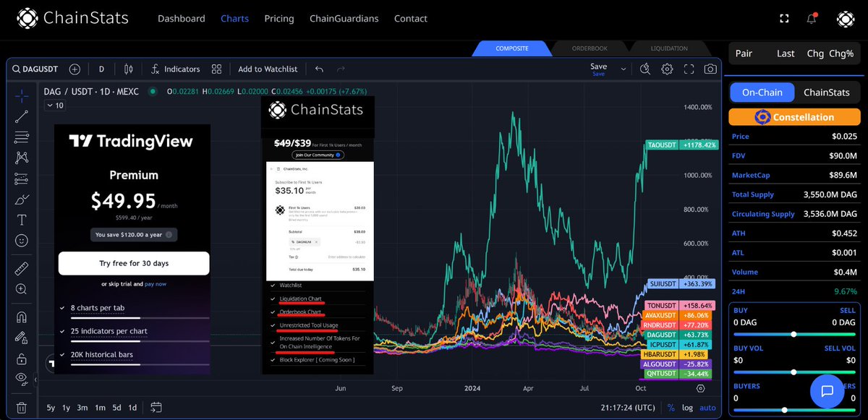
Task: Open the layout grid icon next to Indicators
Action: point(216,69)
